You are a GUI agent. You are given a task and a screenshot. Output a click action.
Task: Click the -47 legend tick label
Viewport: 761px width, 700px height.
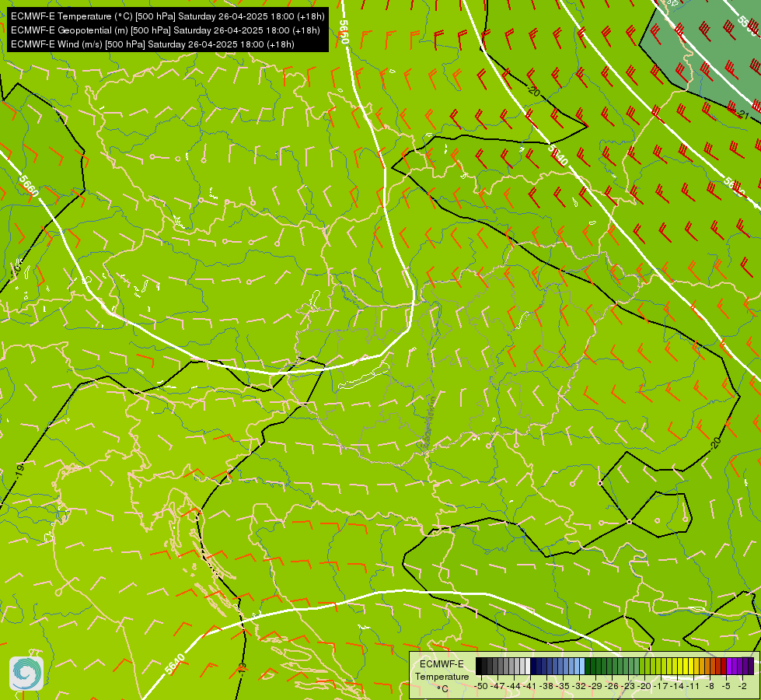(x=498, y=686)
